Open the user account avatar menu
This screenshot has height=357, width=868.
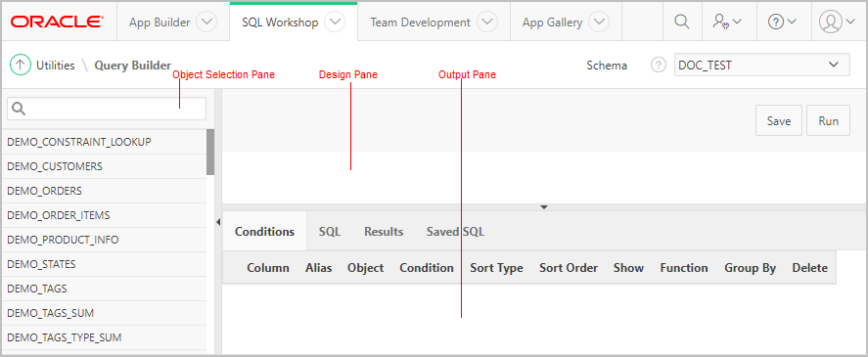point(838,22)
